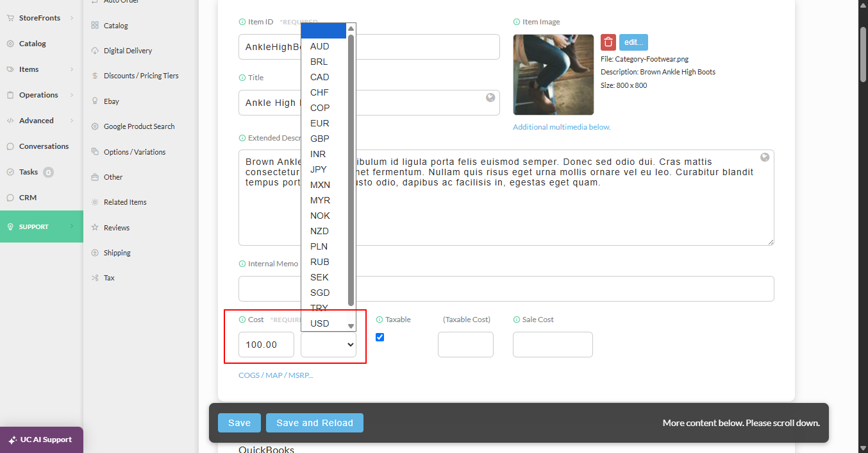Screen dimensions: 868x453
Task: Click the Cost field info icon
Action: (x=242, y=320)
